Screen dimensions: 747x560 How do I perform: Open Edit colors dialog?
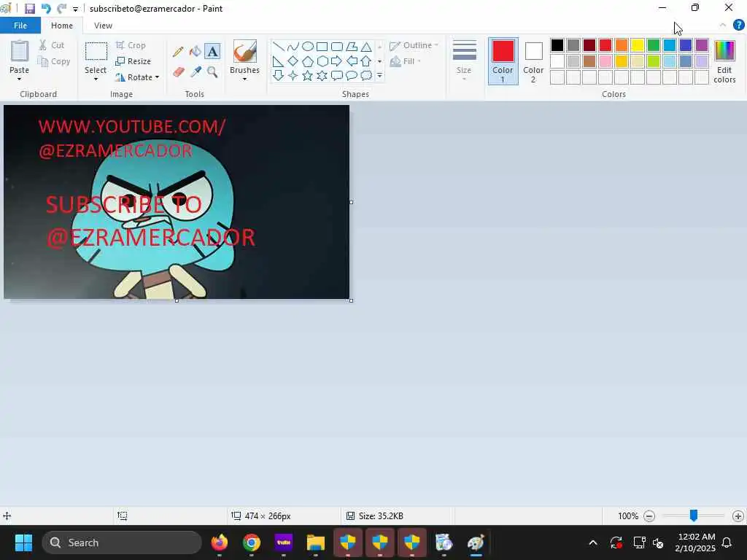coord(724,61)
